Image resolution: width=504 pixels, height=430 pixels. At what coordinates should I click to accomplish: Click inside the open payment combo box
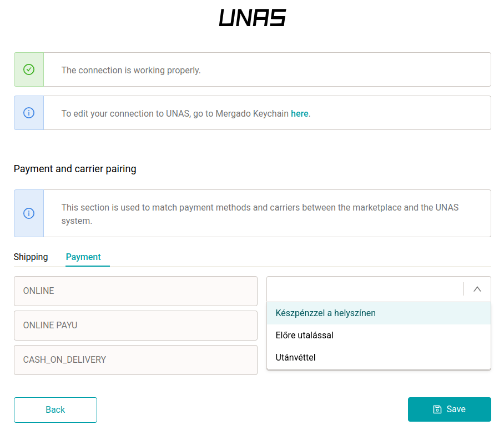364,289
